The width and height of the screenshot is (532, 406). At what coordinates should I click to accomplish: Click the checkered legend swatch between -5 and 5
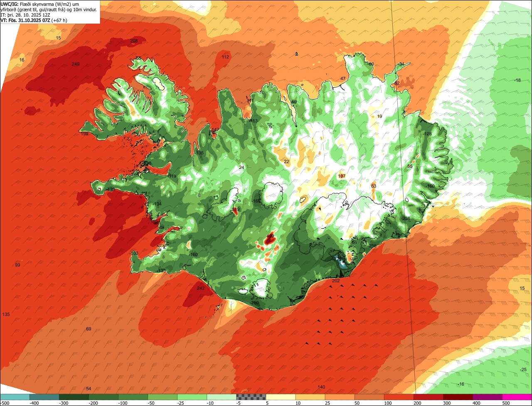pos(251,397)
